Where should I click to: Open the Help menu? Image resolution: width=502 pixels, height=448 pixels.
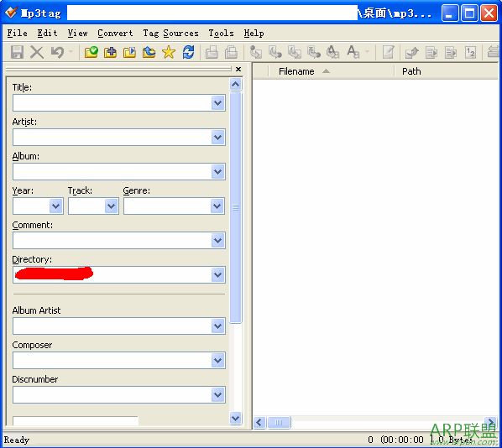coord(254,33)
